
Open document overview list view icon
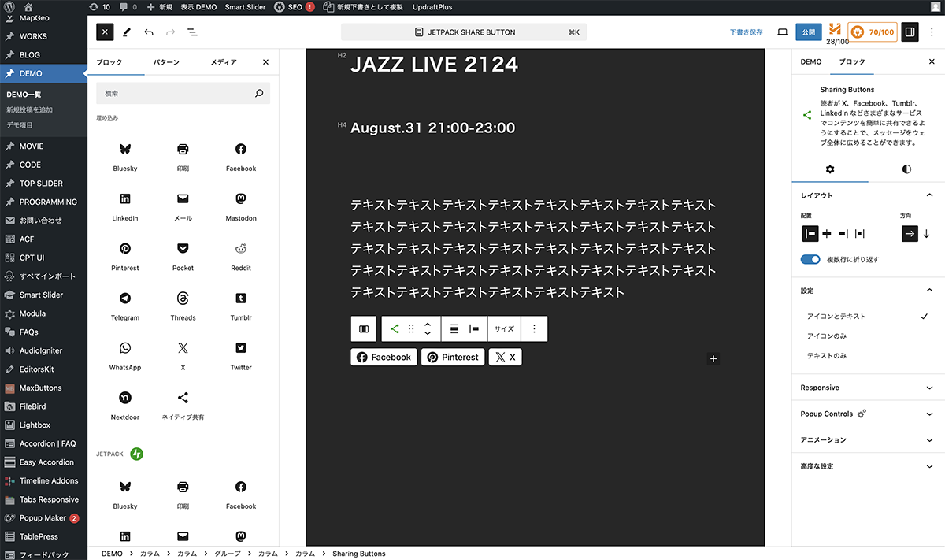[192, 32]
